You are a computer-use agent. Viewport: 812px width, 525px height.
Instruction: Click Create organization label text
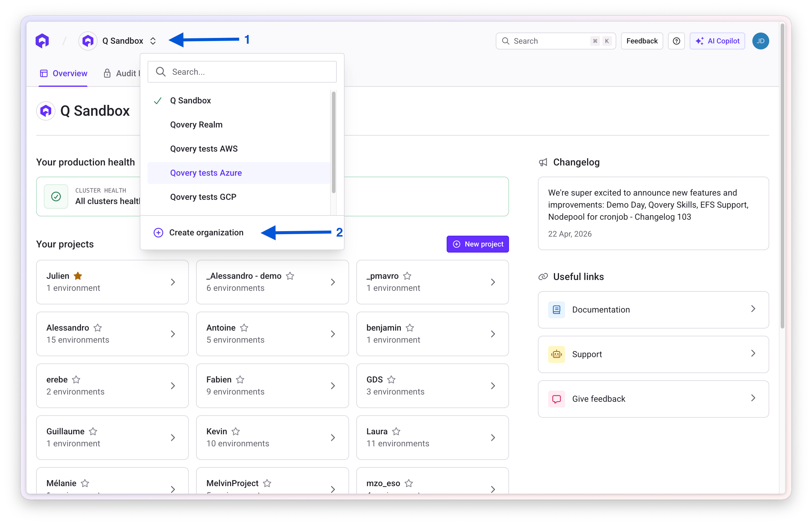206,232
